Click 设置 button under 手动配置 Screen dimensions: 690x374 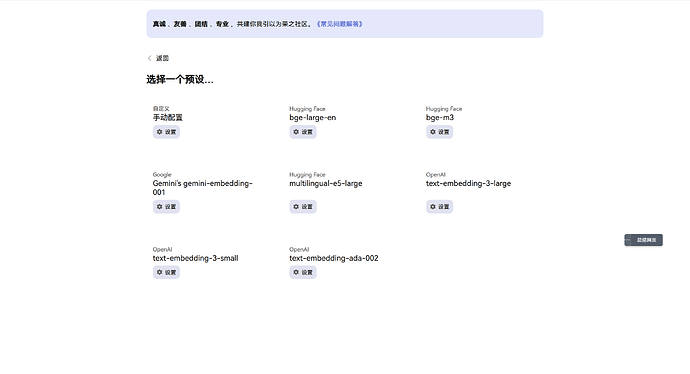pos(166,132)
